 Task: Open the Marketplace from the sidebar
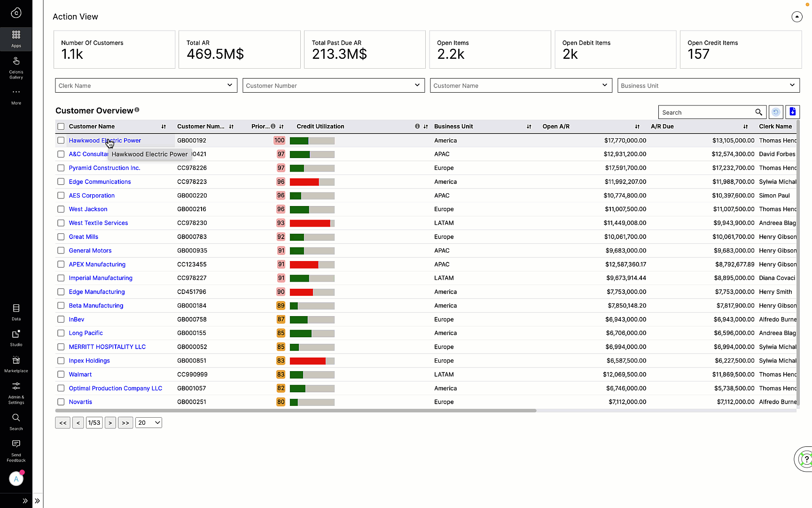click(16, 363)
